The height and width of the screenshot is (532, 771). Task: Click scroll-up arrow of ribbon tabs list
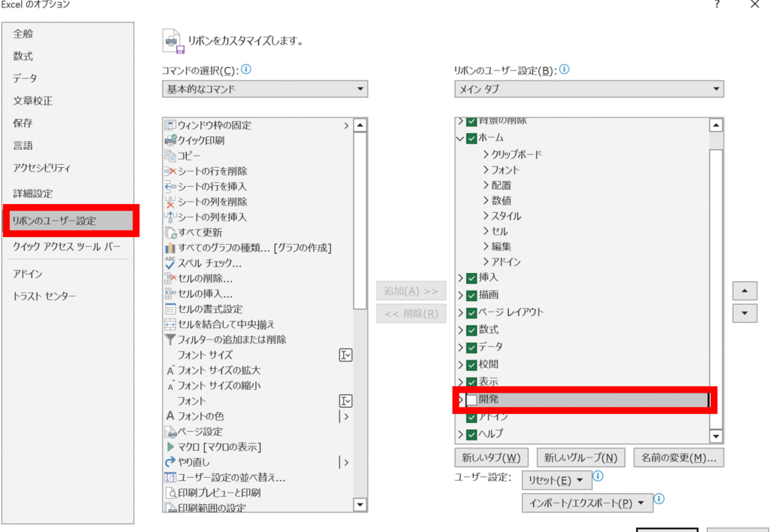[716, 125]
